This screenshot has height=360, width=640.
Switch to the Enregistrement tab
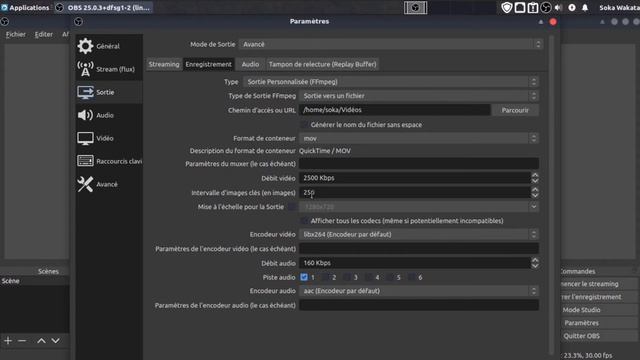click(x=208, y=64)
